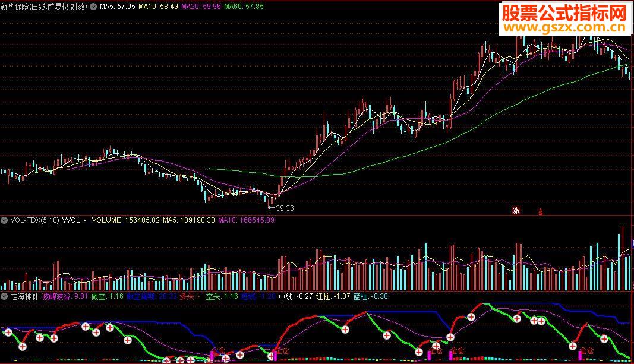The image size is (634, 364).
Task: Select 空头: 1.16 value
Action: point(222,296)
